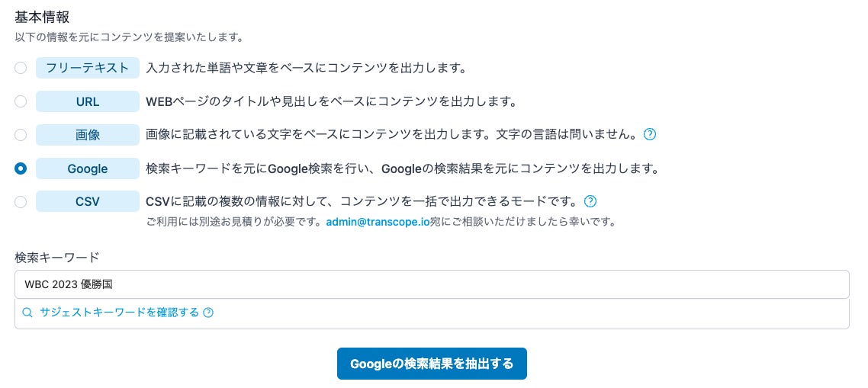Select the CSV radio button
Image resolution: width=868 pixels, height=388 pixels.
[x=21, y=202]
